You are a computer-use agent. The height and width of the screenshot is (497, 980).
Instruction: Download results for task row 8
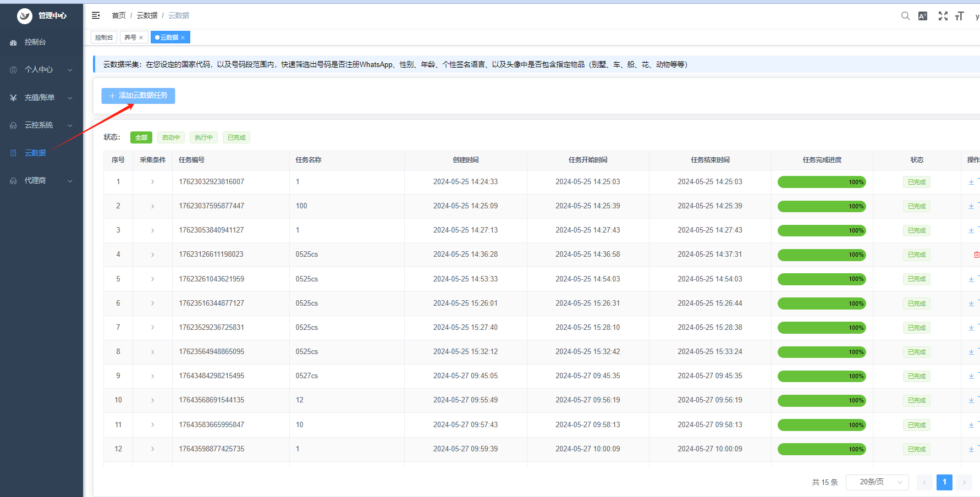click(x=971, y=352)
